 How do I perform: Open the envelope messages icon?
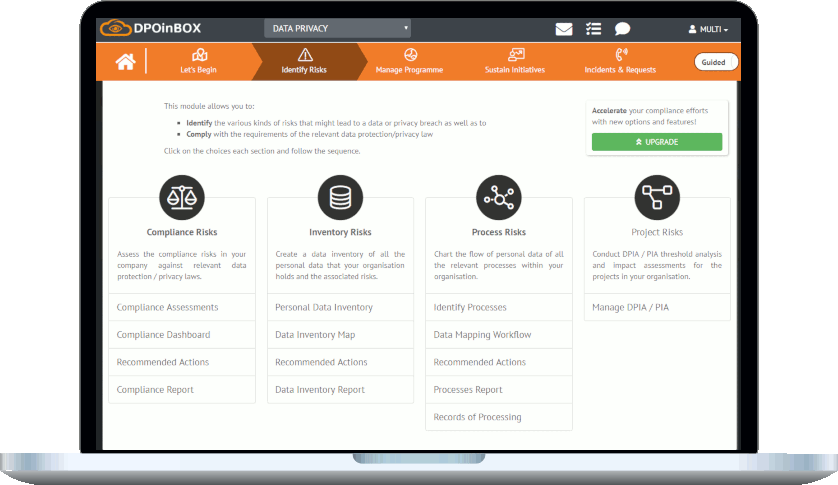564,29
